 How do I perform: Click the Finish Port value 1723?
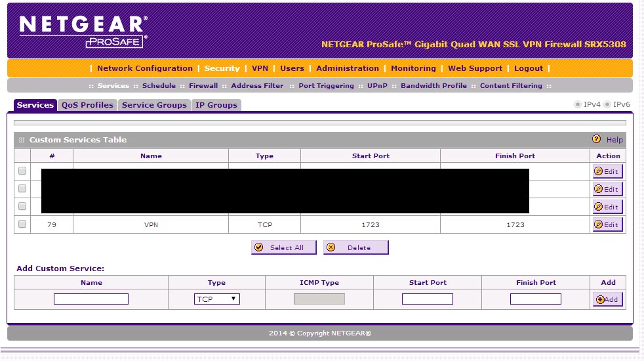tap(515, 225)
